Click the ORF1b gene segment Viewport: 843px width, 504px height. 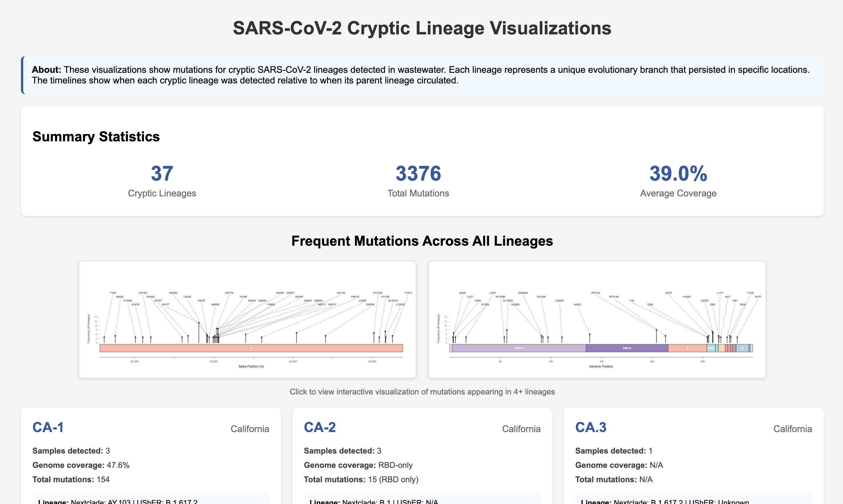(628, 348)
